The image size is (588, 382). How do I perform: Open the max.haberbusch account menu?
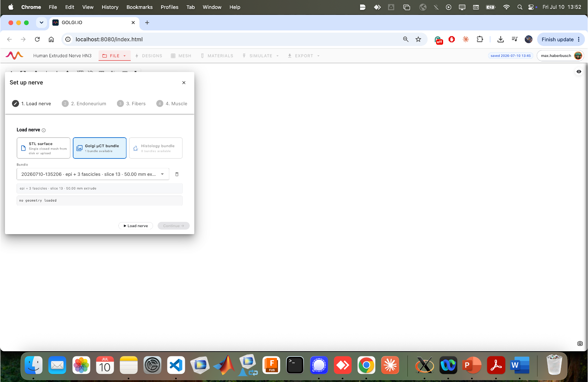[x=560, y=56]
